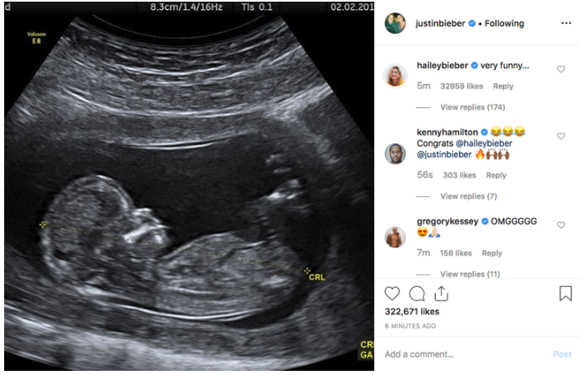
Task: Open haileybieber's avatar
Action: (x=395, y=76)
